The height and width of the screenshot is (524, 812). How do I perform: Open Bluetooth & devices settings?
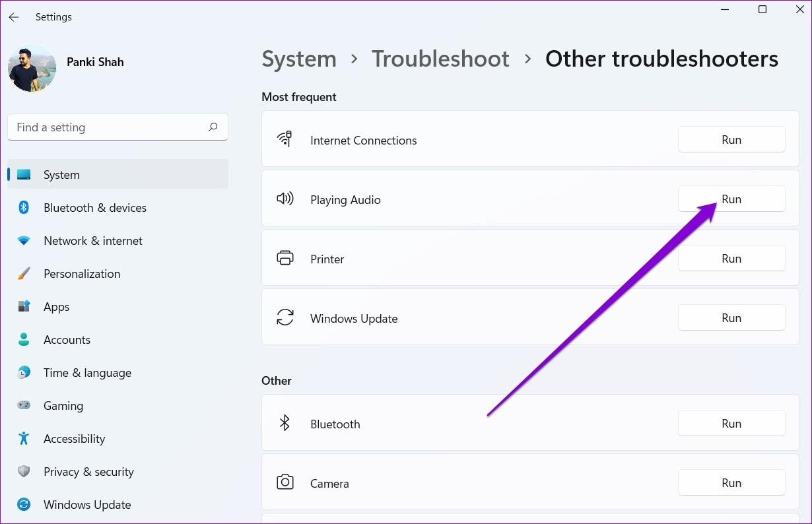click(x=94, y=208)
